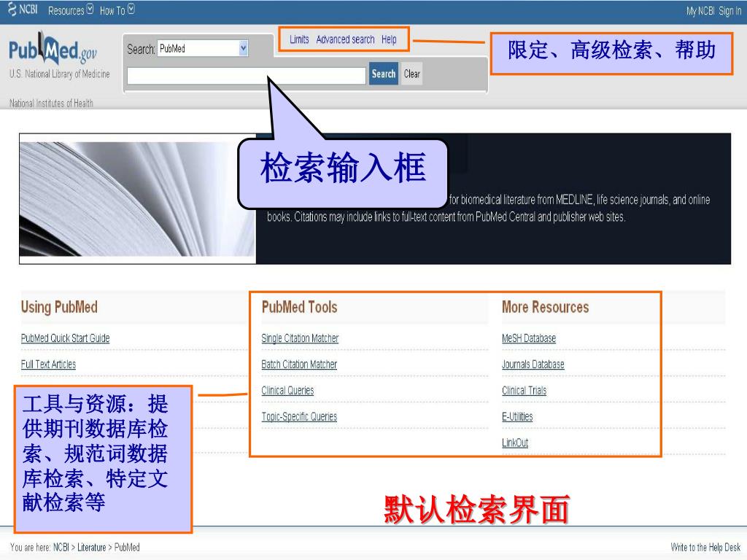This screenshot has width=747, height=560.
Task: Open the Help link near search box
Action: tap(389, 39)
